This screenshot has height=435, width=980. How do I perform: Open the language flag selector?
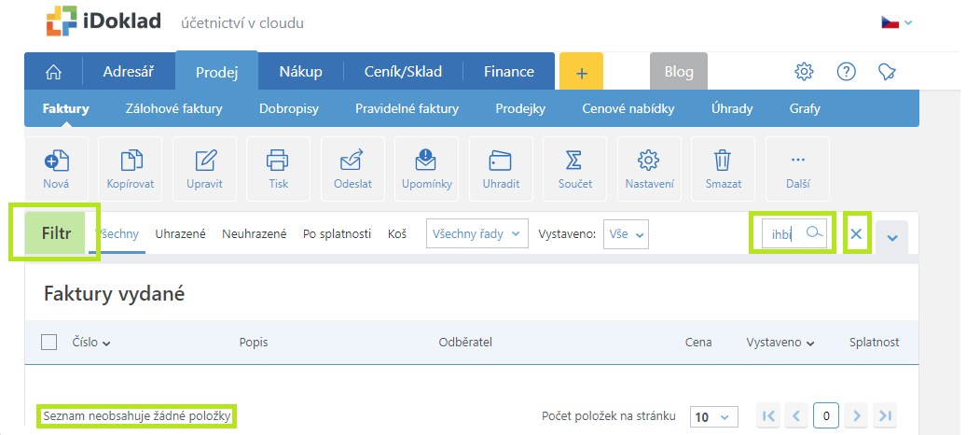coord(897,22)
